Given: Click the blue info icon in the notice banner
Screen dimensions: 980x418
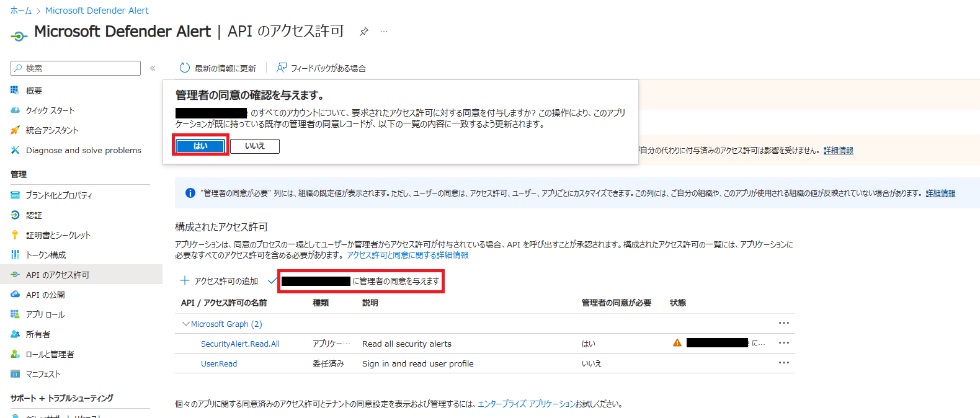Looking at the screenshot, I should coord(190,193).
